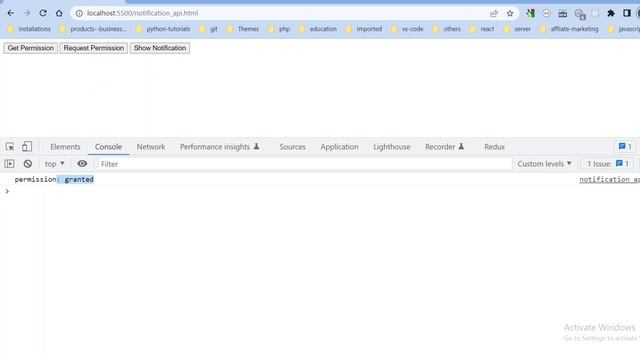Open the notification_api source link in console
The width and height of the screenshot is (640, 360).
[609, 179]
